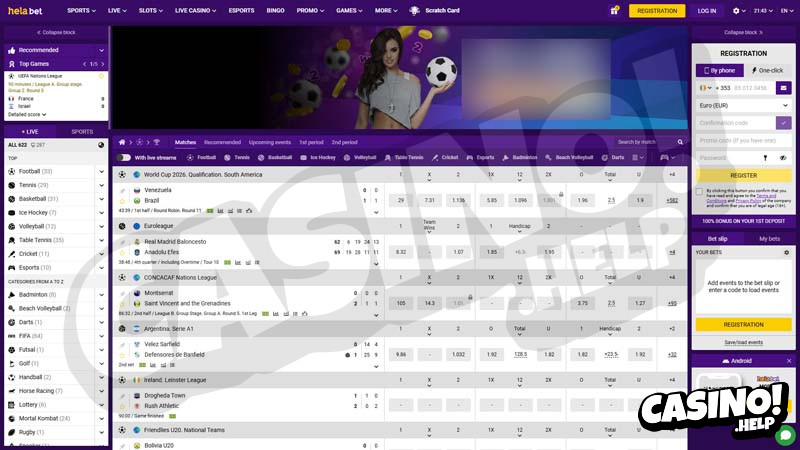The image size is (800, 450).
Task: Click the Password input field
Action: (x=727, y=158)
